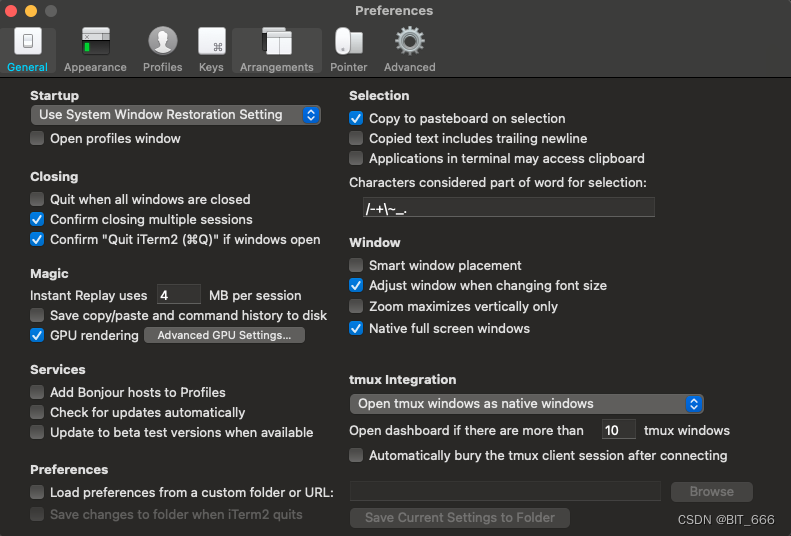Minimize Preferences window with yellow button
The width and height of the screenshot is (791, 536).
click(31, 11)
